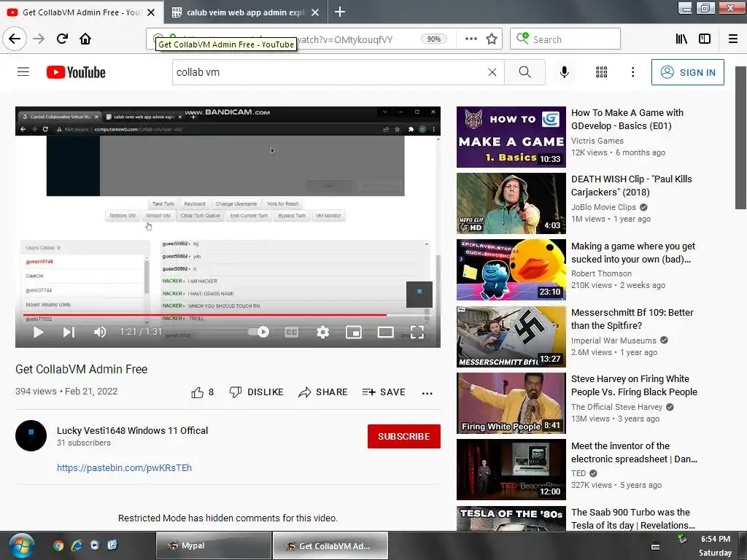This screenshot has width=747, height=560.
Task: Bookmark this page with the star icon
Action: [x=492, y=39]
